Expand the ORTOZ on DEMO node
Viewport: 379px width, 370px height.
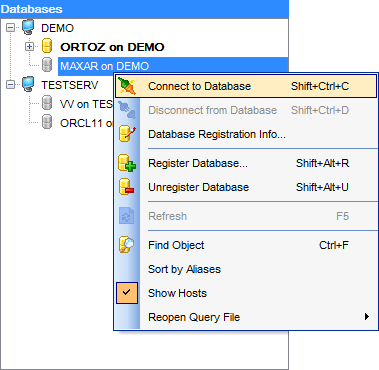tap(30, 47)
